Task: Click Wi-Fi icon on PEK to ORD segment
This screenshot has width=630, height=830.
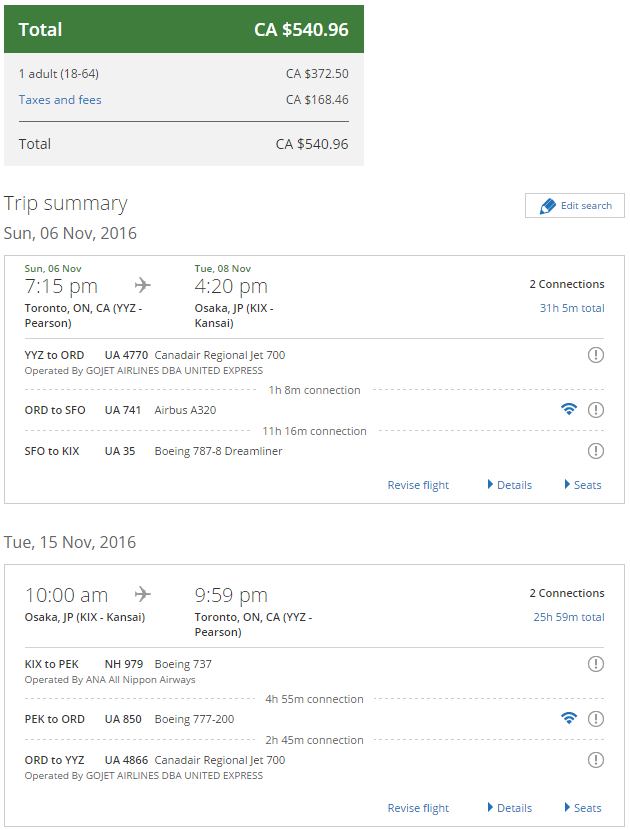Action: pyautogui.click(x=569, y=718)
